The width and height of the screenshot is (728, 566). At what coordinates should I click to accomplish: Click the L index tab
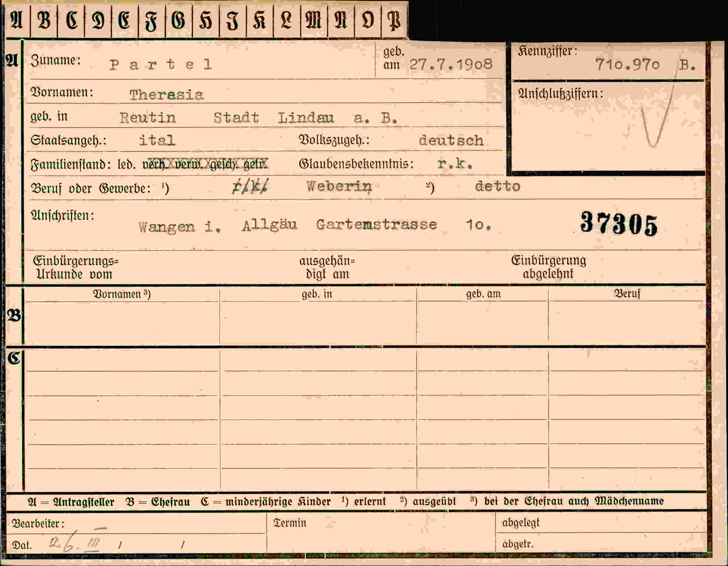click(x=287, y=21)
